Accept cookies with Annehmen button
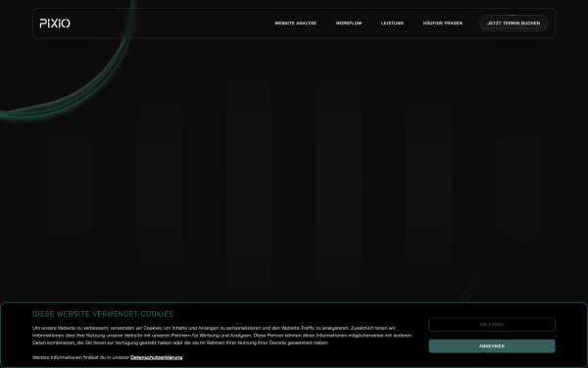This screenshot has width=588, height=368. tap(492, 346)
